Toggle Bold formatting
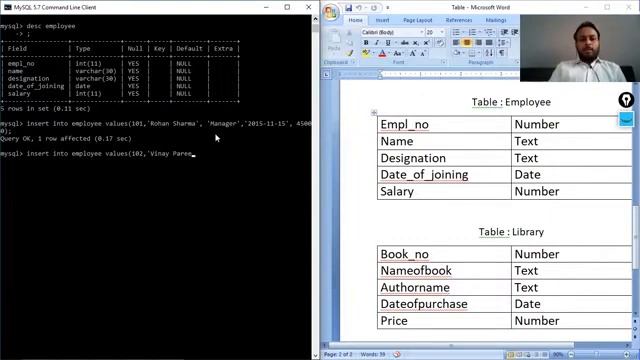 (x=366, y=43)
